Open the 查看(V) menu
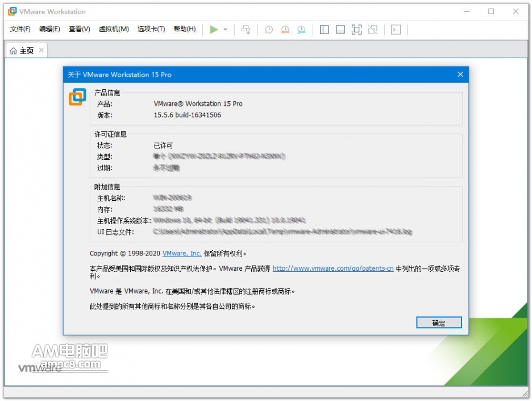This screenshot has height=401, width=532. pyautogui.click(x=80, y=29)
